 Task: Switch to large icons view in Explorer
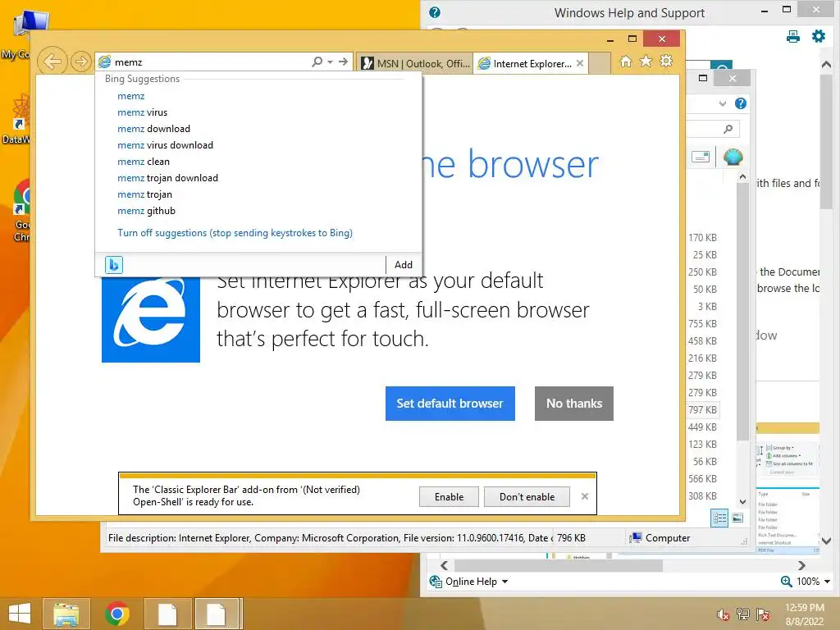[737, 518]
